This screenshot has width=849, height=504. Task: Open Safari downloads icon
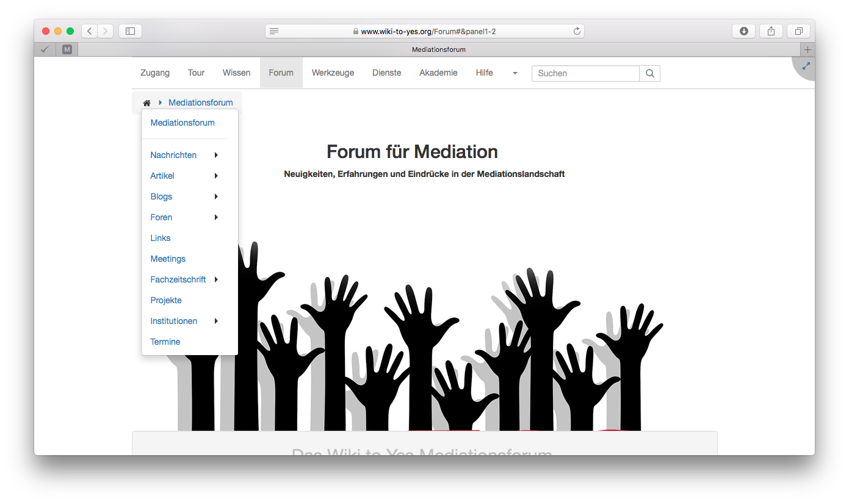tap(743, 31)
